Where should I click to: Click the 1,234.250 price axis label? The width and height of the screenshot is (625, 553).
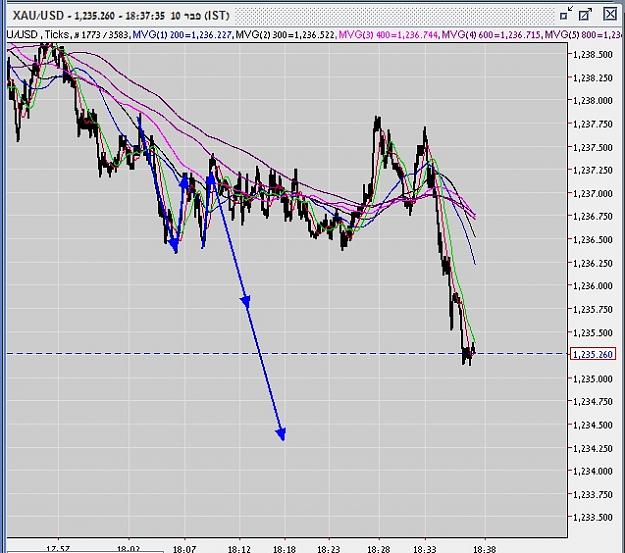[593, 448]
